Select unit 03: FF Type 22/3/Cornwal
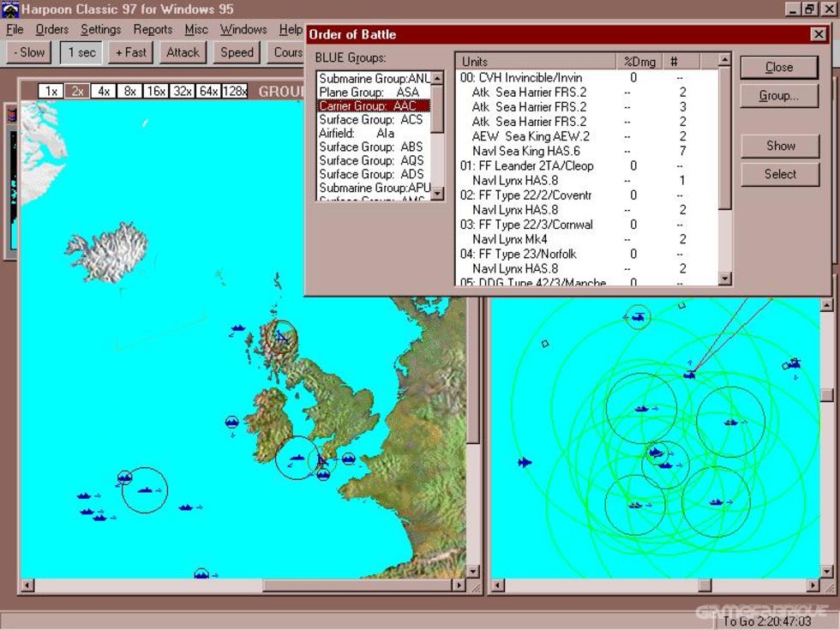The width and height of the screenshot is (840, 630). (586, 225)
